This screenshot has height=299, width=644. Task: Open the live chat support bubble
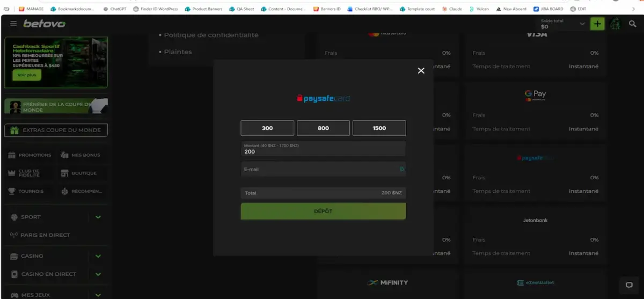coord(630,285)
